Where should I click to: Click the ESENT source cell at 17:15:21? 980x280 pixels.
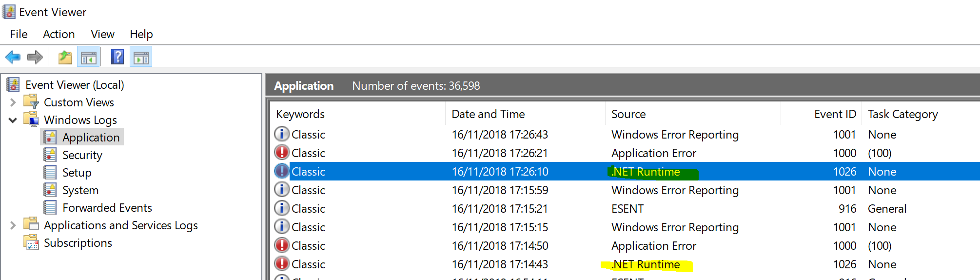click(627, 209)
